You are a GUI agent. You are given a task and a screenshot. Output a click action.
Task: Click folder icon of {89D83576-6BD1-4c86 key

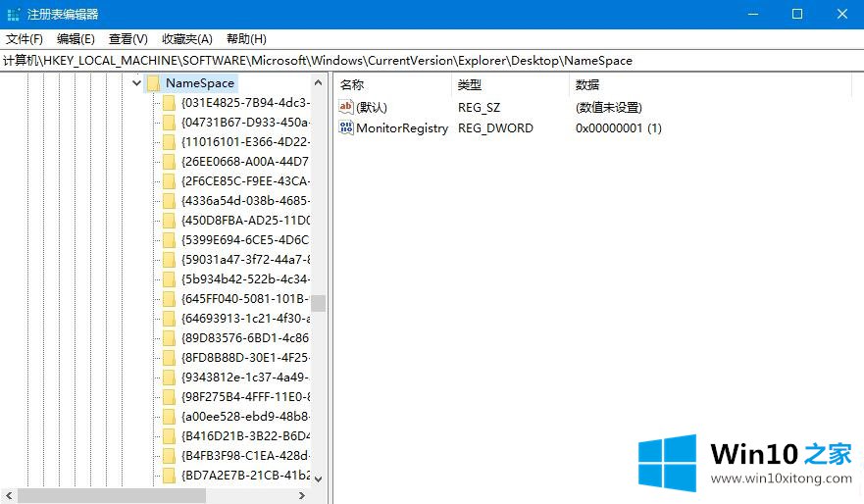click(x=169, y=338)
